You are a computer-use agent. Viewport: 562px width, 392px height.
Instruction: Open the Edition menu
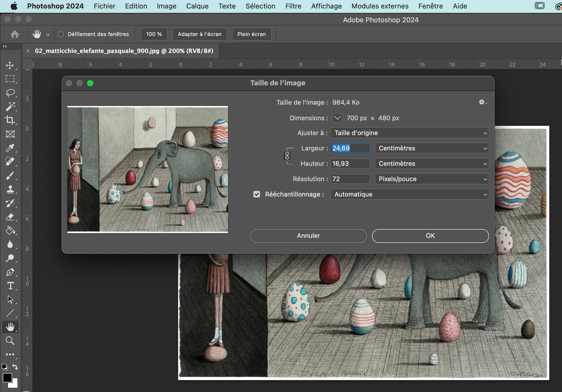point(136,6)
